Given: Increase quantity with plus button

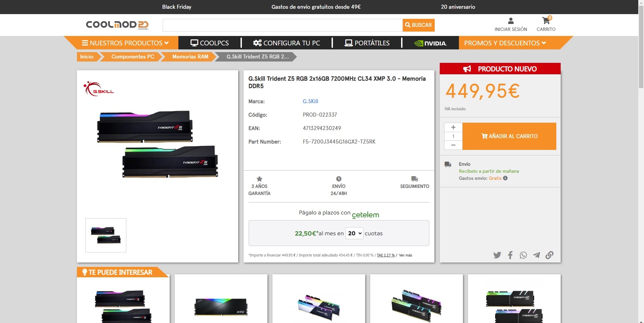Looking at the screenshot, I should click(x=453, y=127).
